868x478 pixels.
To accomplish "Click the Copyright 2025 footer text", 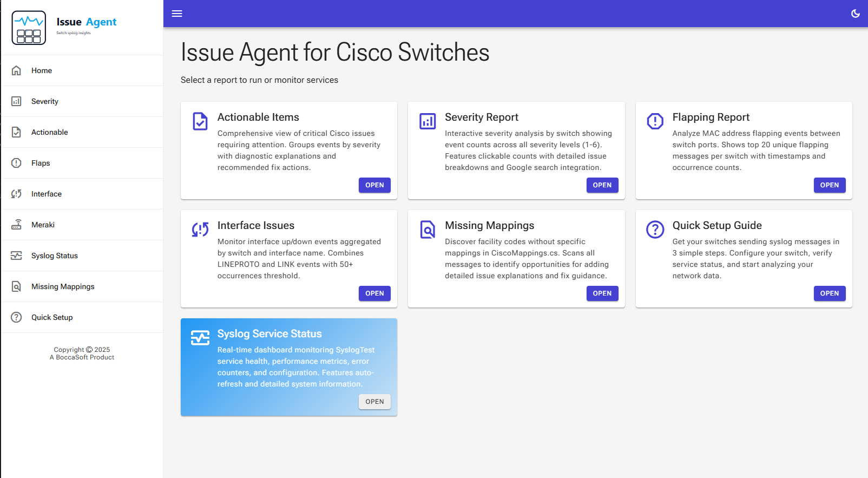I will 82,350.
